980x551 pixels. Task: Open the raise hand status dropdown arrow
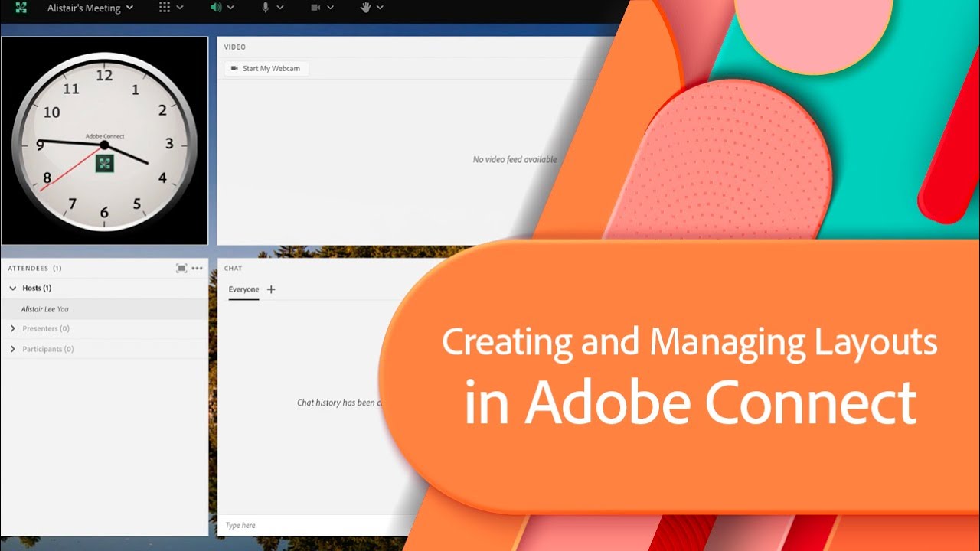(x=380, y=8)
